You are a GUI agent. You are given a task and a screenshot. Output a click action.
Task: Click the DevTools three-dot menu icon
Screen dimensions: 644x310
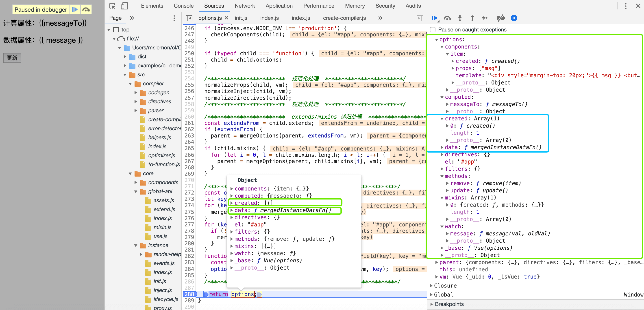tap(625, 6)
